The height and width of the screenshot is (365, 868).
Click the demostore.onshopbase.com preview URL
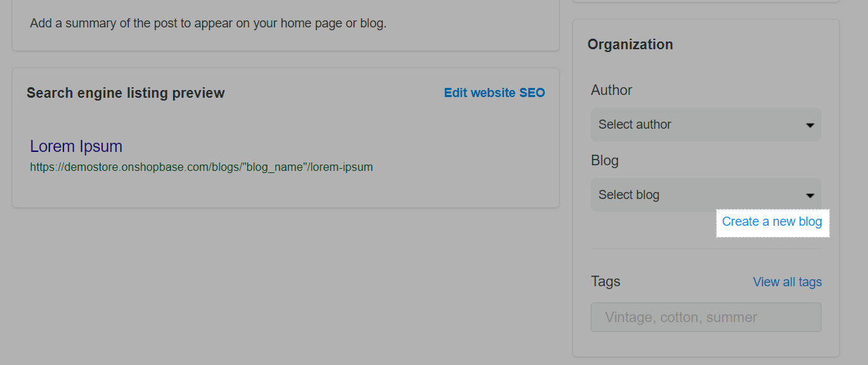[201, 167]
